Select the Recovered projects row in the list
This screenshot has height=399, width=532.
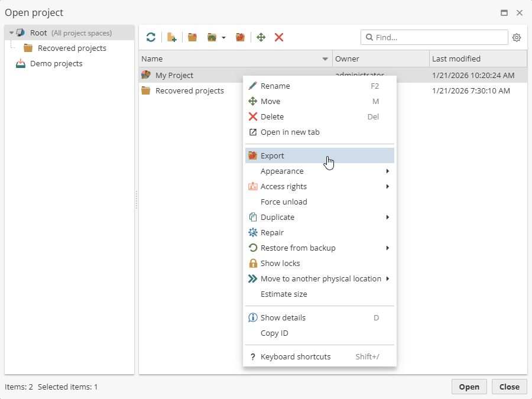coord(189,90)
